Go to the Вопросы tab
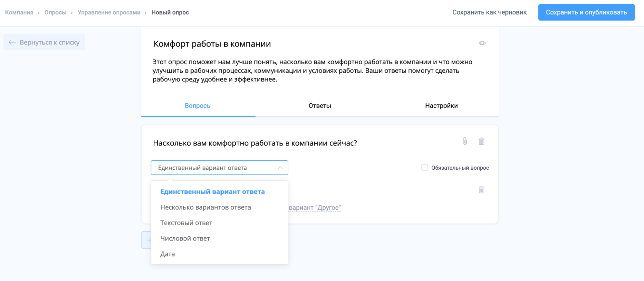This screenshot has width=644, height=281. point(198,106)
